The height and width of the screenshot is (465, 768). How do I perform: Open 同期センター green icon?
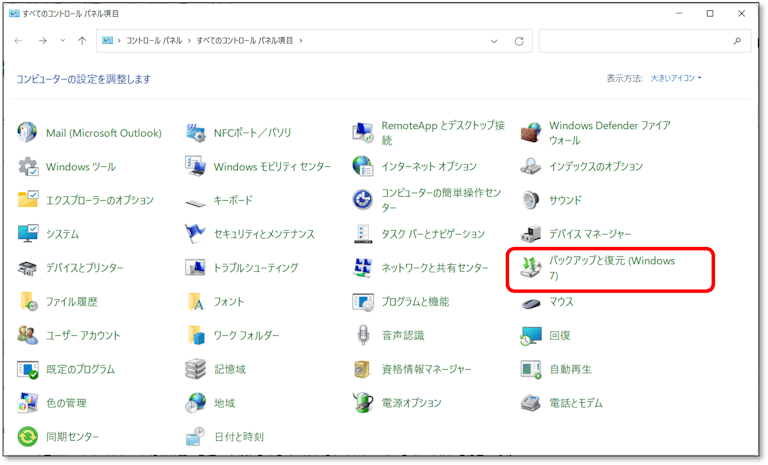[x=27, y=437]
